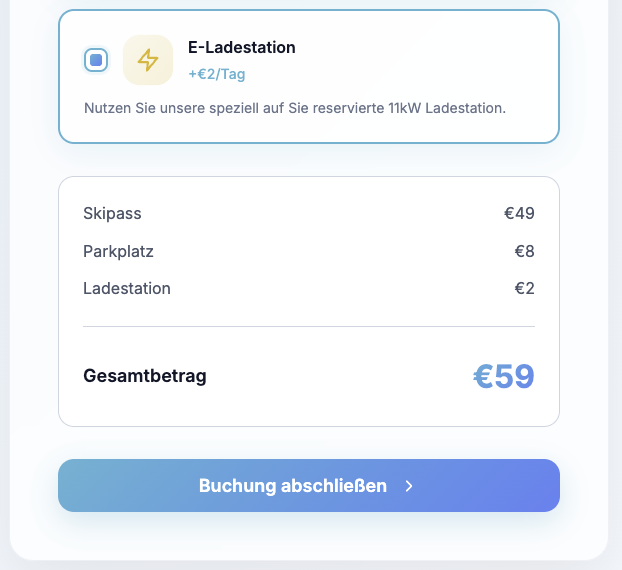The image size is (622, 570).
Task: Click the yellow lightning bolt icon
Action: point(148,60)
